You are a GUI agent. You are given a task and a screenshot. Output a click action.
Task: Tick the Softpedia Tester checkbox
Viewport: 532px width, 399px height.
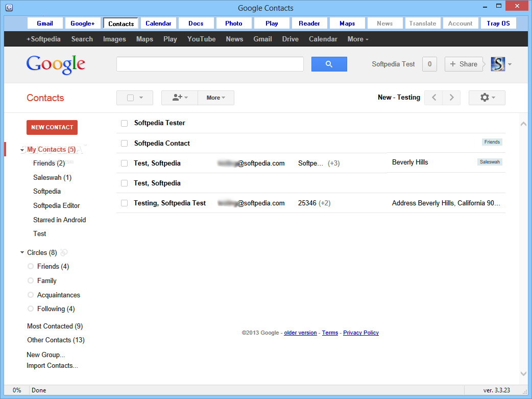(125, 123)
